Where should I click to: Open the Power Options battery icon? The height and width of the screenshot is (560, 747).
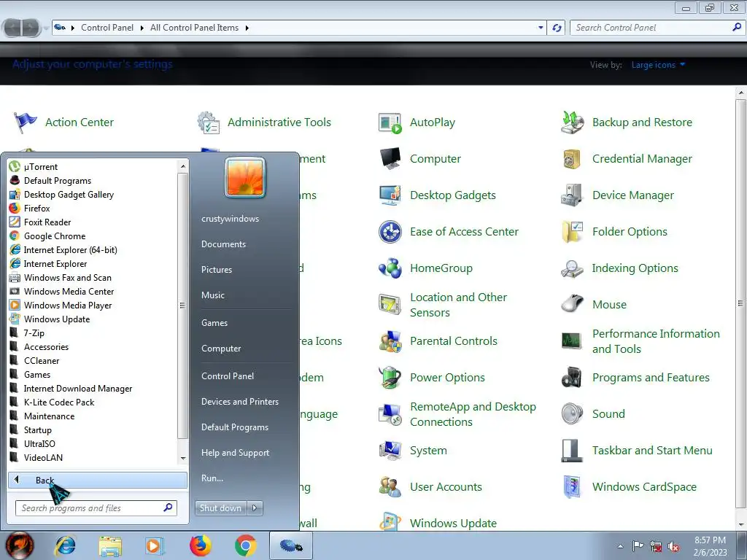coord(390,378)
